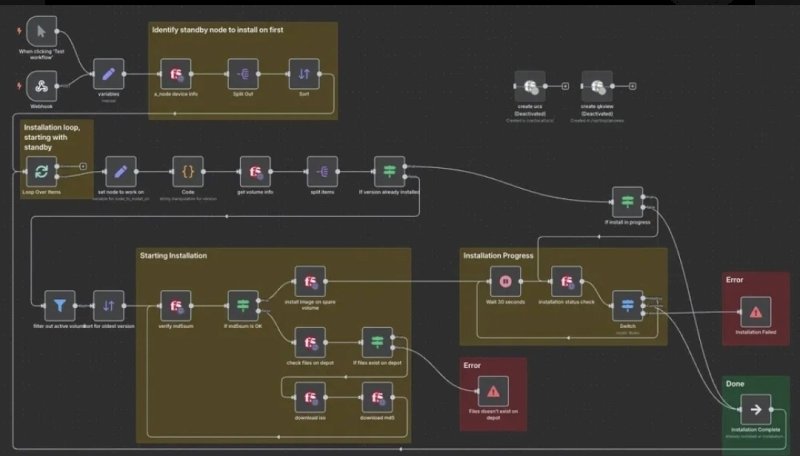Screen dimensions: 800x456
Task: Open the 'get volume info' node
Action: coord(255,172)
